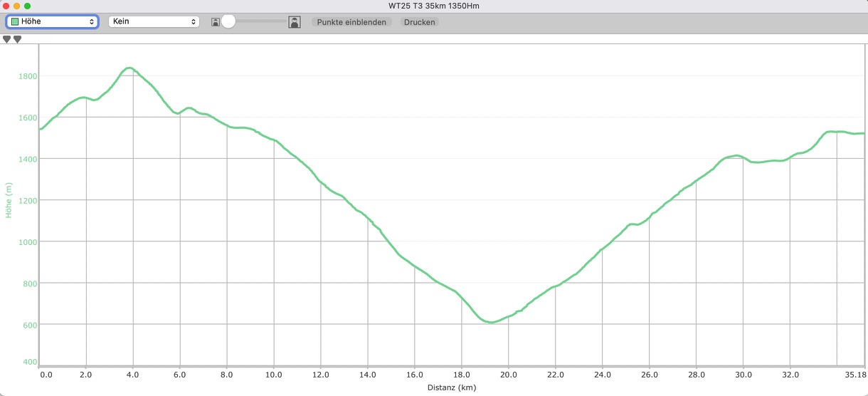Select the right range marker triangle

point(18,39)
